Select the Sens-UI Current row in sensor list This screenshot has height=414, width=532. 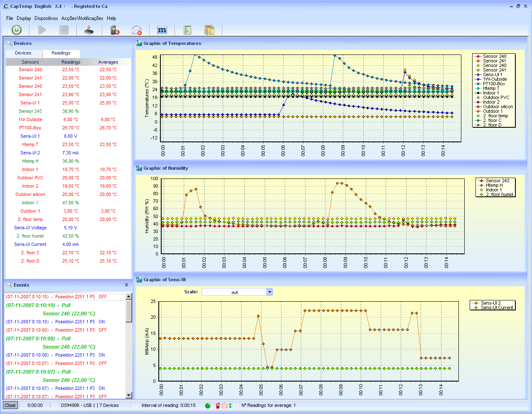coord(68,244)
